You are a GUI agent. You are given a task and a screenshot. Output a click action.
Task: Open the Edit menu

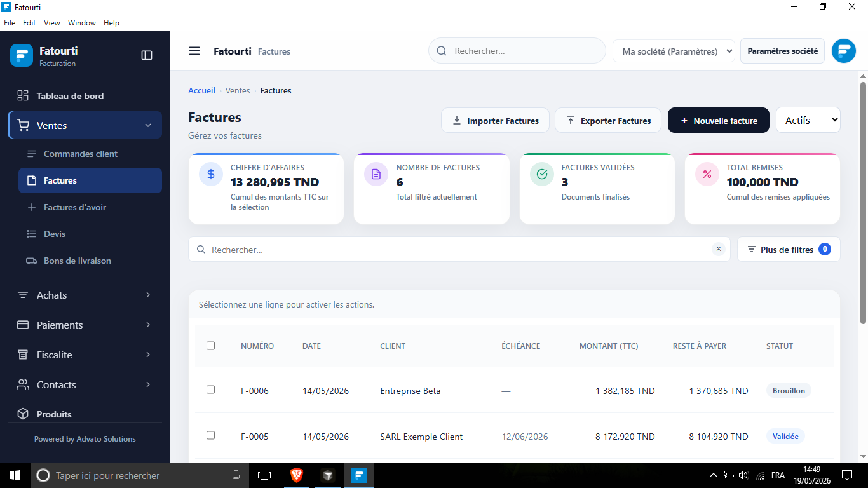tap(29, 23)
